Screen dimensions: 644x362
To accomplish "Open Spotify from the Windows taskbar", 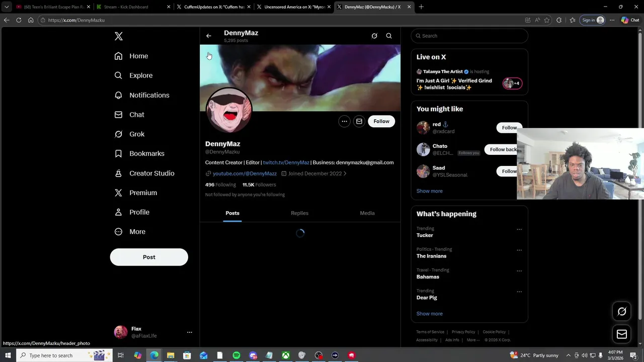I will click(236, 355).
